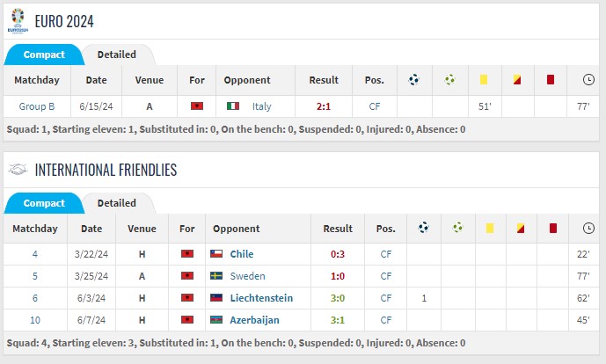Click the EURO 2024 tournament logo
The height and width of the screenshot is (364, 606).
click(18, 21)
